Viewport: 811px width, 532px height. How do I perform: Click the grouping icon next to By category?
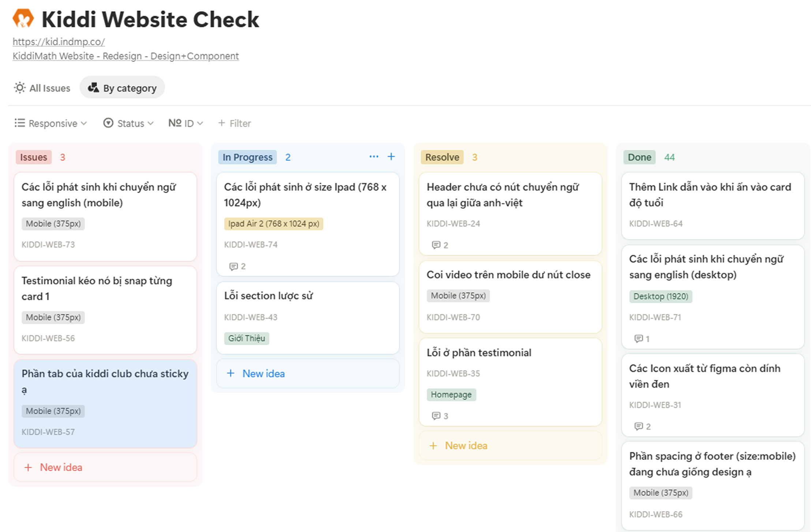pos(93,88)
